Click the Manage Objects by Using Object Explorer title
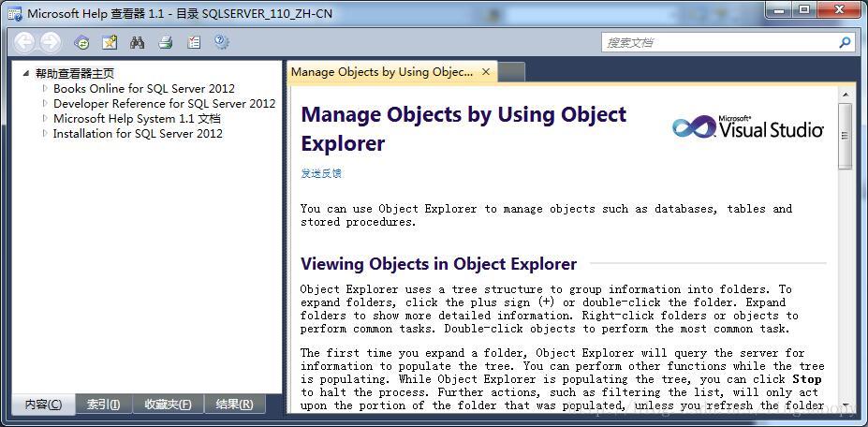This screenshot has height=427, width=868. (463, 128)
